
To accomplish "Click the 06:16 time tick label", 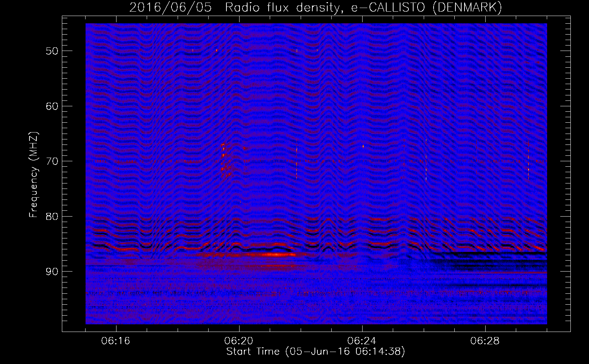I will (x=116, y=341).
